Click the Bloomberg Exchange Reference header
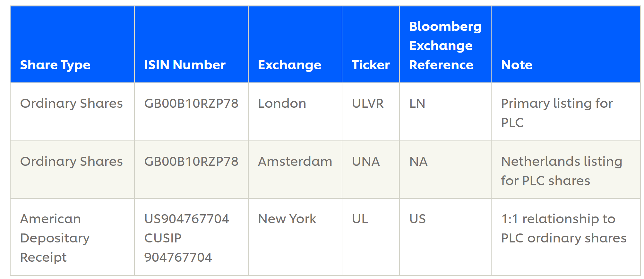 tap(445, 46)
